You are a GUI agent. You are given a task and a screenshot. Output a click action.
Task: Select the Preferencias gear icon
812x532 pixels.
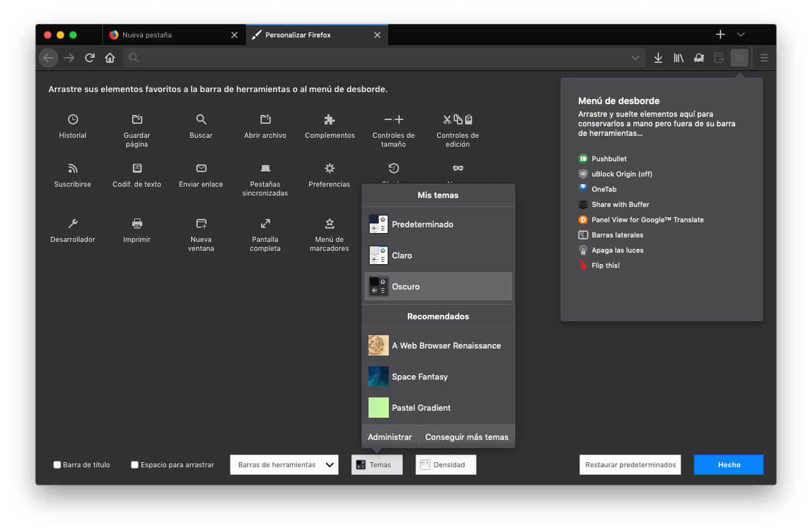330,168
